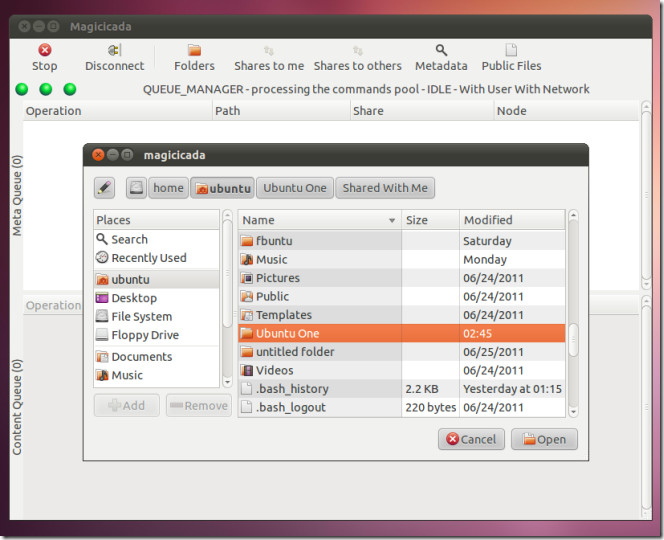The image size is (664, 540).
Task: Click the file list scrollbar thumb
Action: pyautogui.click(x=573, y=340)
